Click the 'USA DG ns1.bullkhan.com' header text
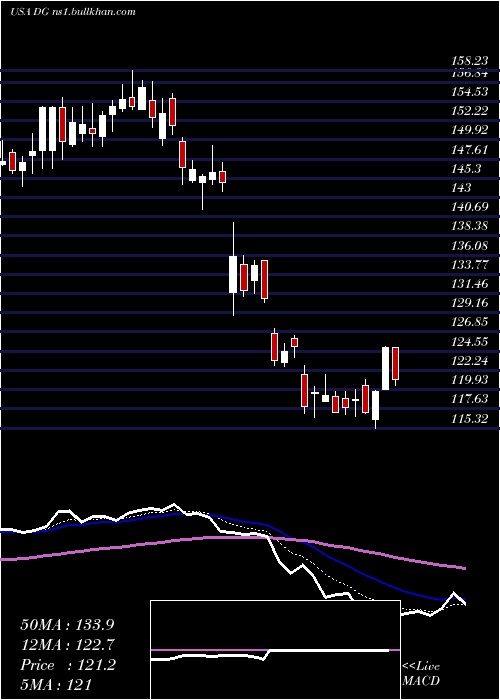This screenshot has height=700, width=500. 73,12
